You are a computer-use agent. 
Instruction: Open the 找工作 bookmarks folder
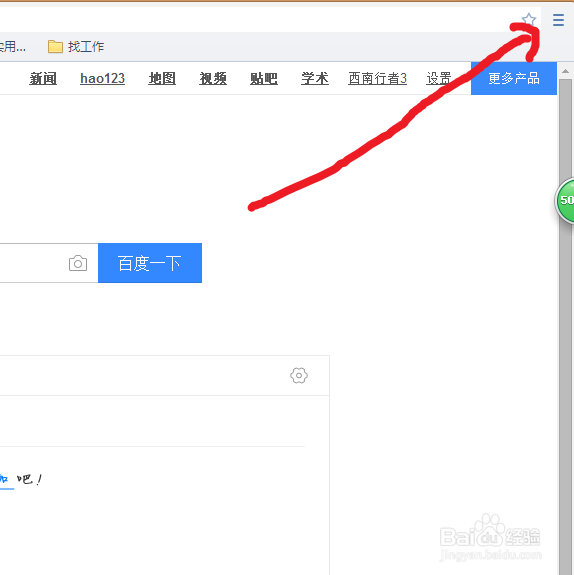[76, 47]
